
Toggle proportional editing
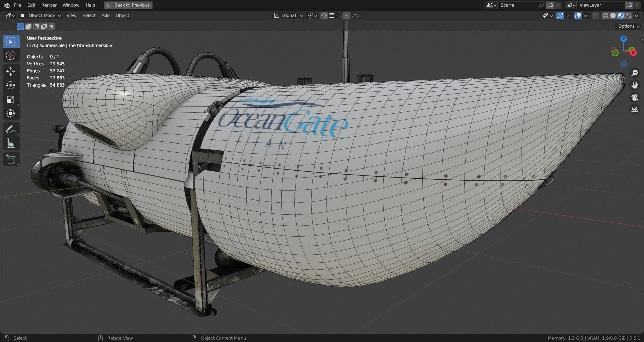point(346,16)
